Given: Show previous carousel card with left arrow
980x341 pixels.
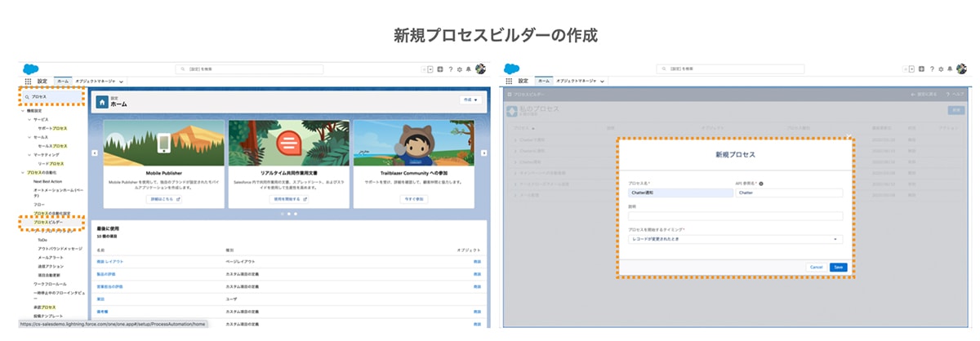Looking at the screenshot, I should [93, 153].
